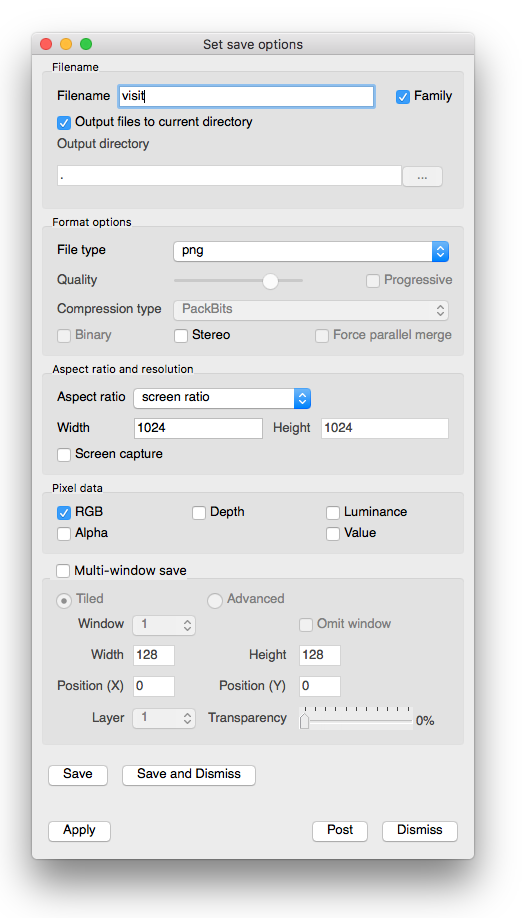
Task: Toggle the Family checkbox
Action: click(x=402, y=97)
